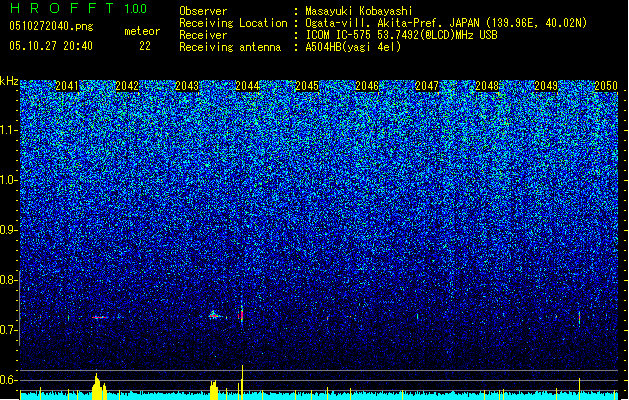Select the Ogata-vill. Akita-Pref. JAPAN location text
The image size is (629, 400).
pos(446,23)
